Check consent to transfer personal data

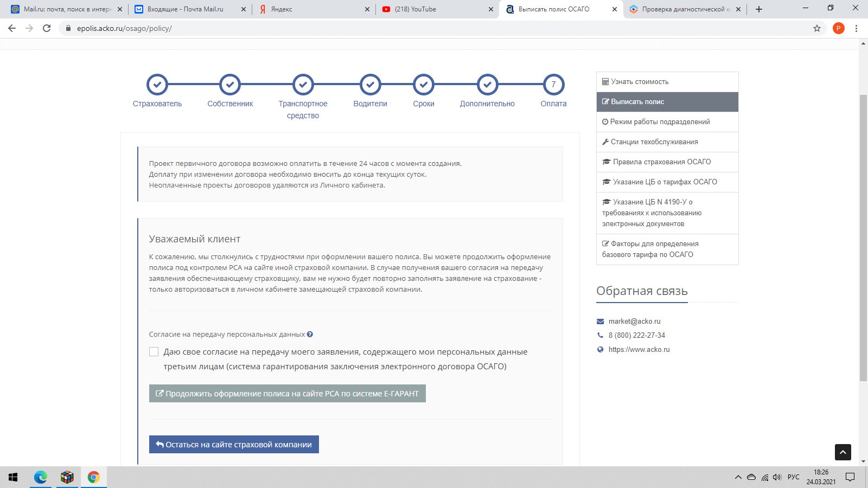[x=154, y=352]
